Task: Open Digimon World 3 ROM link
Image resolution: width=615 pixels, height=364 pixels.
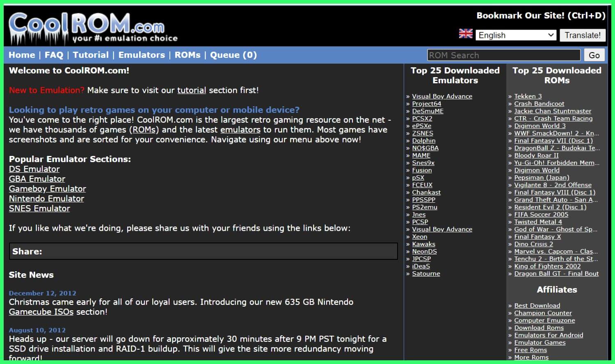Action: 540,126
